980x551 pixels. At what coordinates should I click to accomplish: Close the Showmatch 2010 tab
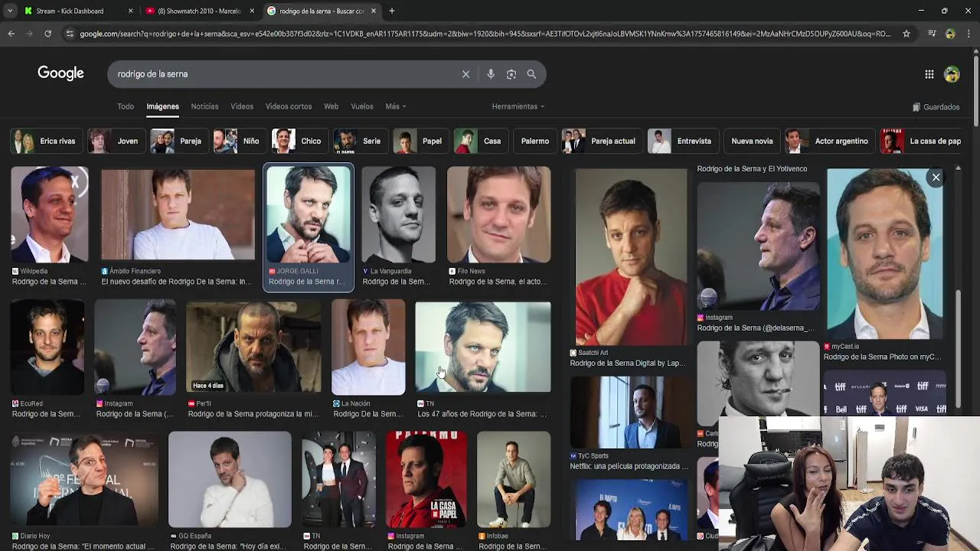[x=252, y=11]
